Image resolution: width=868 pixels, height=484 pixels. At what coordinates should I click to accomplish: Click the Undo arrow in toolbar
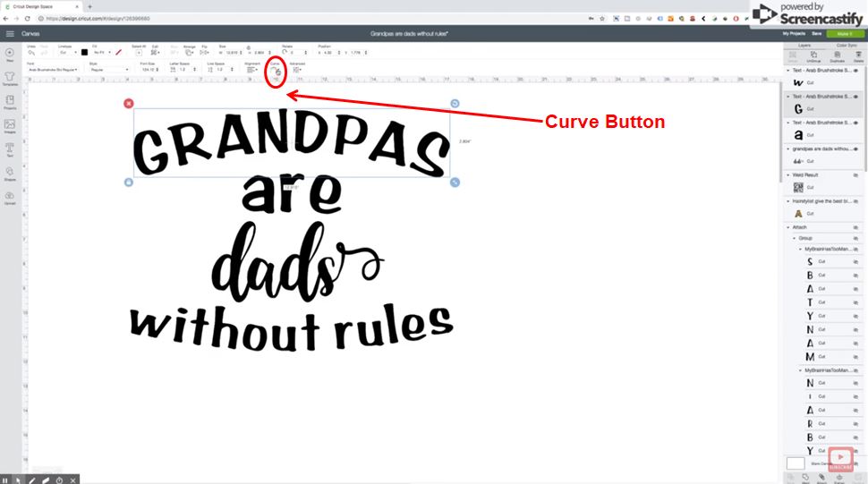pyautogui.click(x=31, y=52)
